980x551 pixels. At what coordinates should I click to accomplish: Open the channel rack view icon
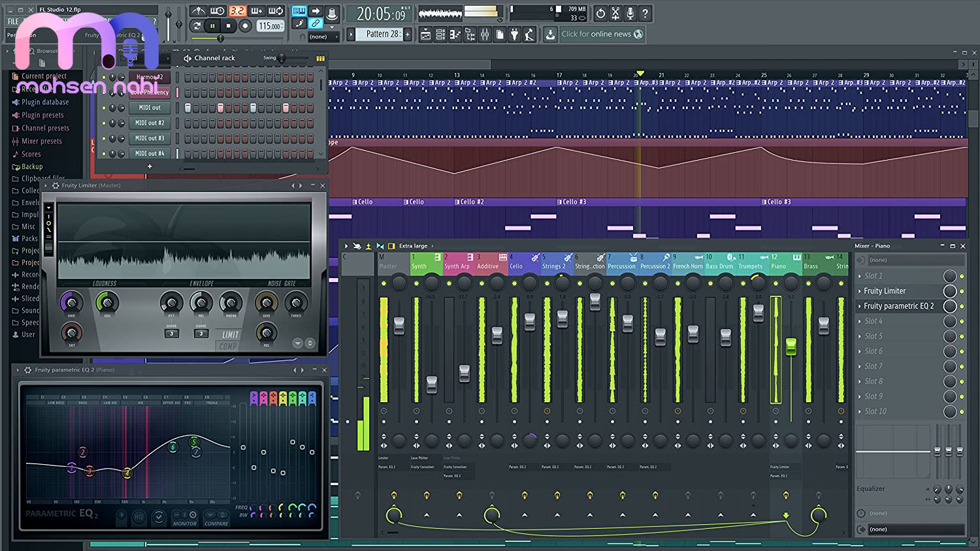[x=440, y=35]
